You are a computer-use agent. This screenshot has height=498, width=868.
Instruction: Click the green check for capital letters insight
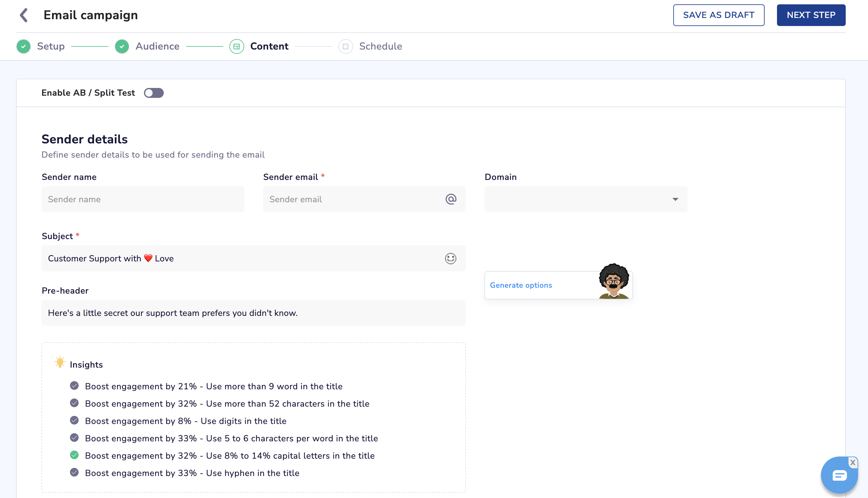pyautogui.click(x=74, y=455)
